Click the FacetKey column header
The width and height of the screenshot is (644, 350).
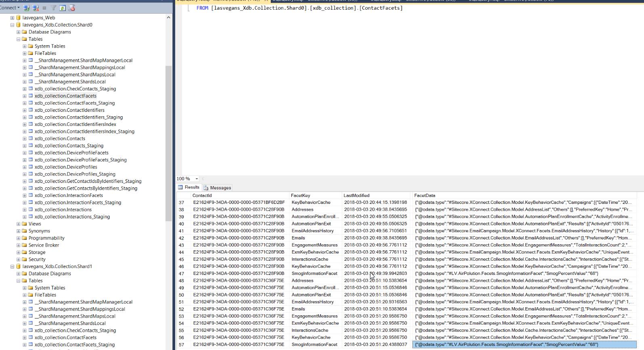(315, 195)
